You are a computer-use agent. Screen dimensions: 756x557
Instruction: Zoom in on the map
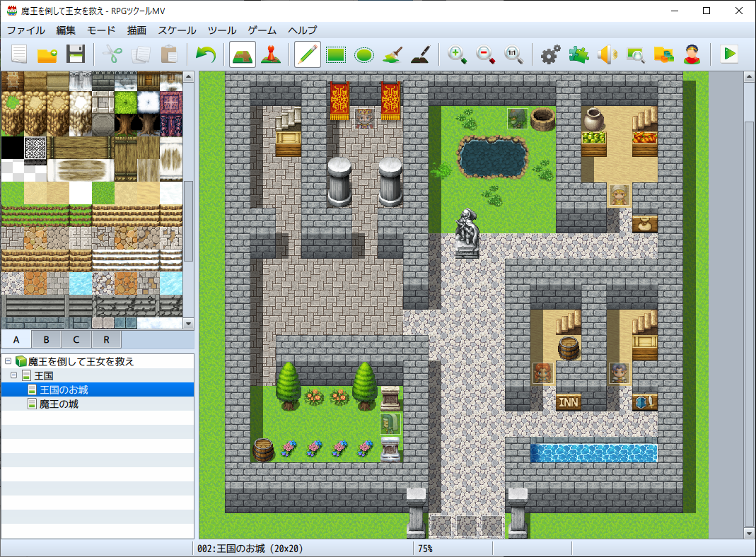(x=457, y=54)
